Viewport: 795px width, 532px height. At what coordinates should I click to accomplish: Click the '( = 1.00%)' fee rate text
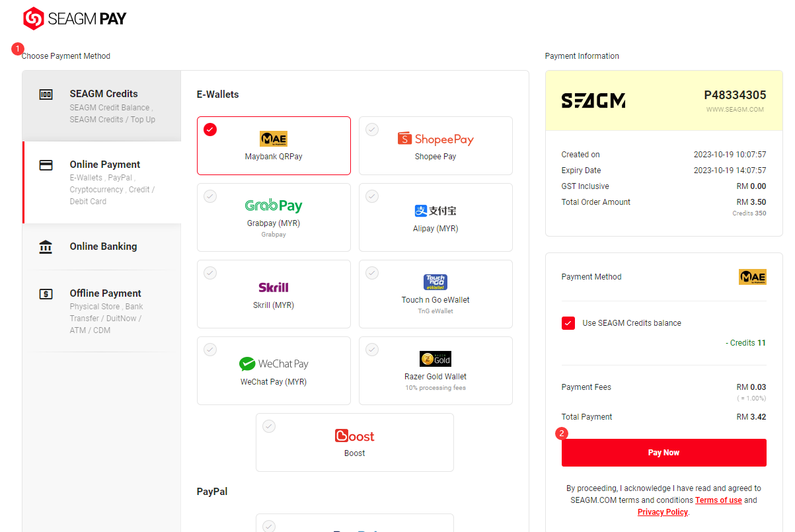pyautogui.click(x=751, y=399)
